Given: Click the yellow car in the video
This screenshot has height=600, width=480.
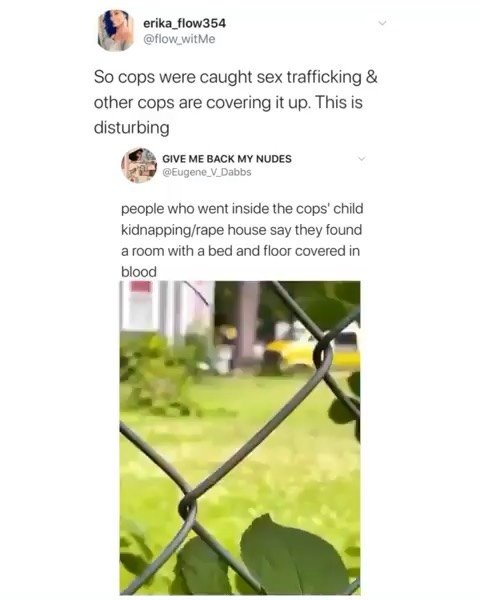Looking at the screenshot, I should coord(312,352).
